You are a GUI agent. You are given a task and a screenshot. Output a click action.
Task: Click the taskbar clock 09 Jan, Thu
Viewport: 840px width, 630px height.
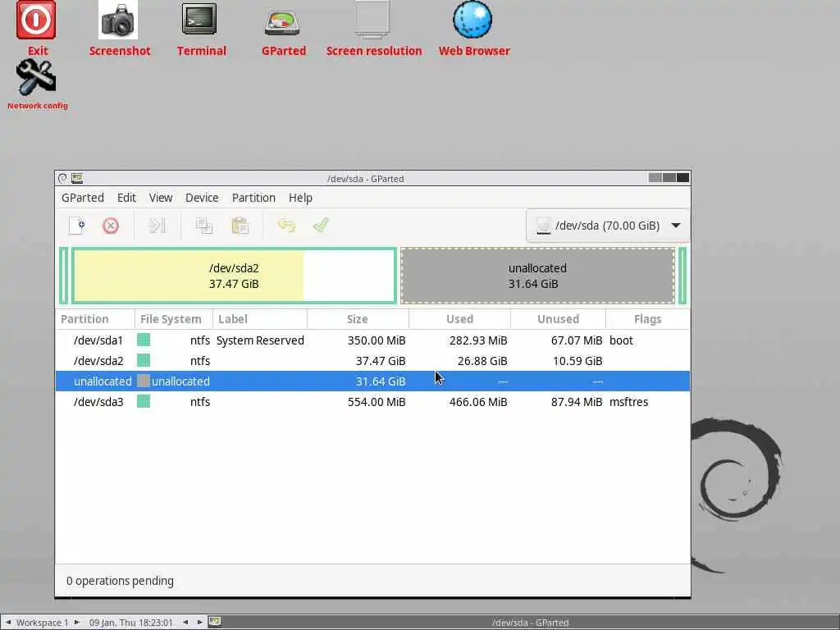click(131, 623)
